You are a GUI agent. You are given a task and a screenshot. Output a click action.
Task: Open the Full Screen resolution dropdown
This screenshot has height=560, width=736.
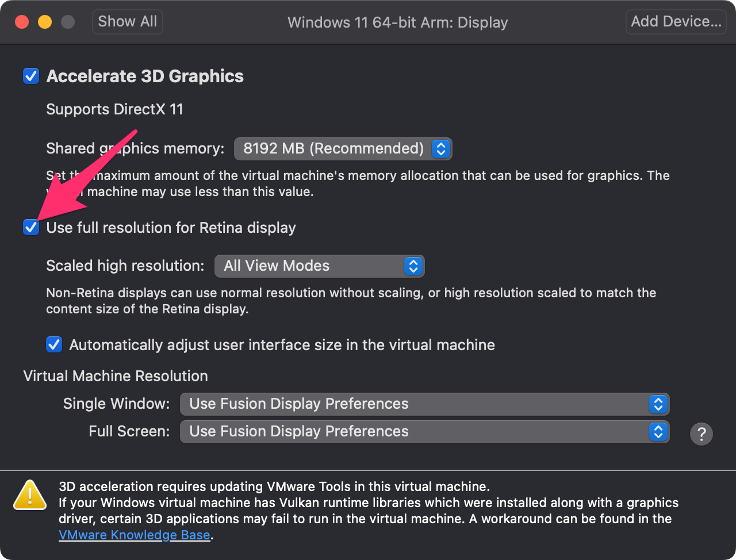point(425,432)
